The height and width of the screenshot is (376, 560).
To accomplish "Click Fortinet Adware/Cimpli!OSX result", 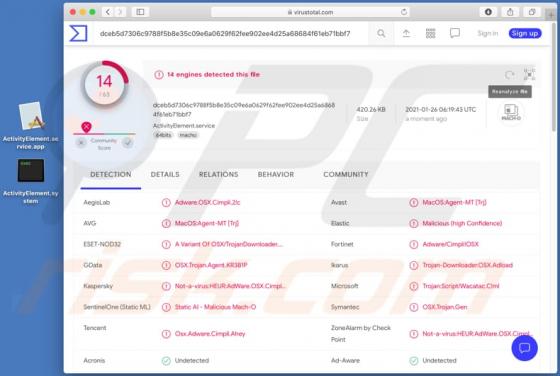I will click(450, 244).
